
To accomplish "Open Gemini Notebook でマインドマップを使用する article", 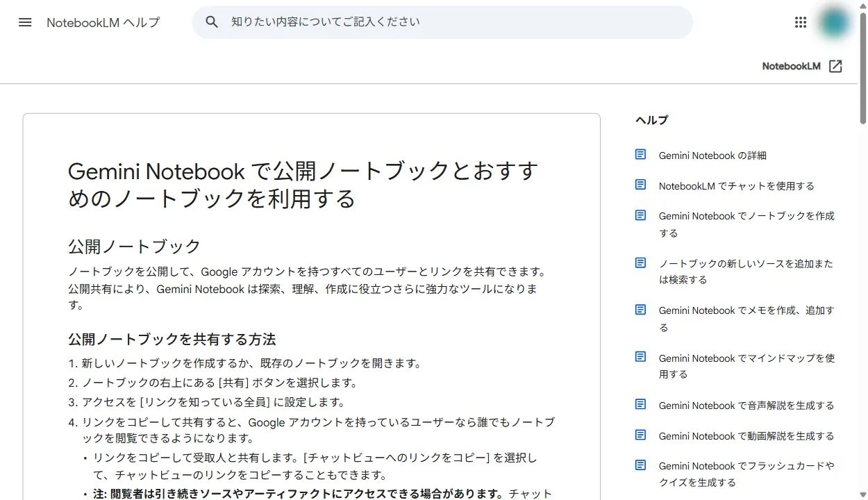I will click(x=746, y=366).
